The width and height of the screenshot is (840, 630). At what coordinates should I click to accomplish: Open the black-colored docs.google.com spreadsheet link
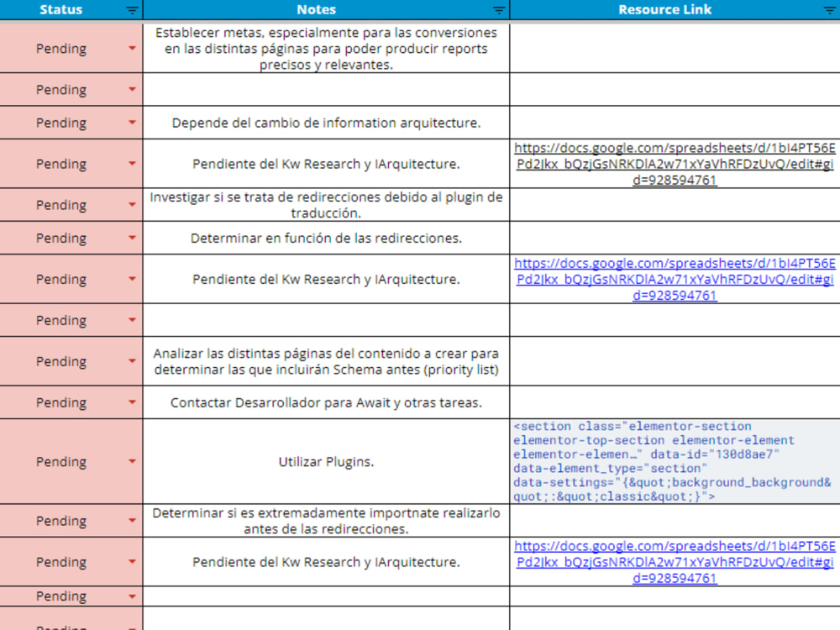pos(675,164)
